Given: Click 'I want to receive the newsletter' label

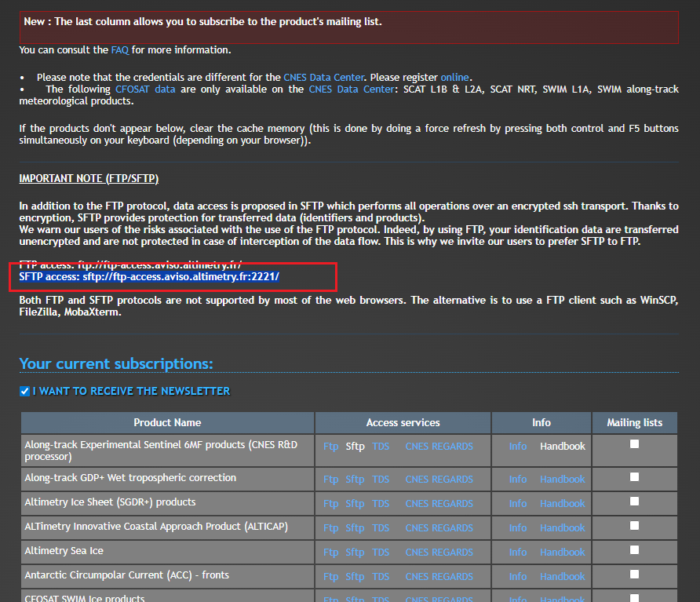Looking at the screenshot, I should 131,391.
